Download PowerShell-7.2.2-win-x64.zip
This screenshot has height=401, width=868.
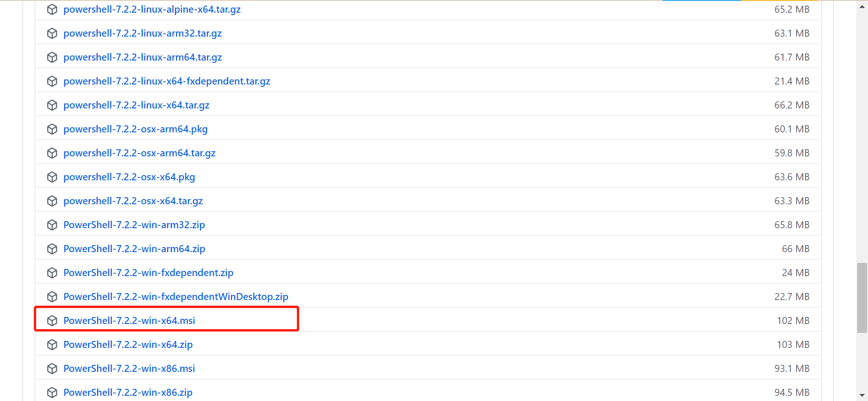click(x=128, y=345)
